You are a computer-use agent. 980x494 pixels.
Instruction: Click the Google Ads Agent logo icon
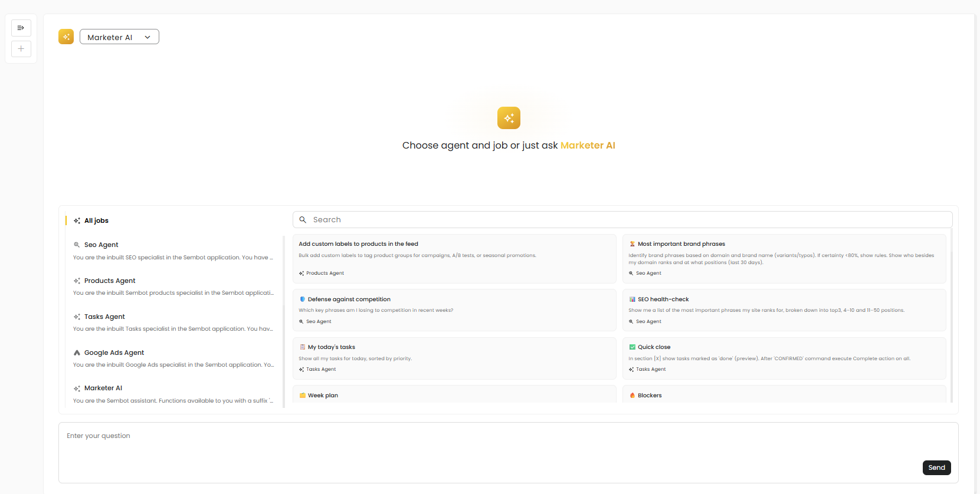pyautogui.click(x=77, y=353)
